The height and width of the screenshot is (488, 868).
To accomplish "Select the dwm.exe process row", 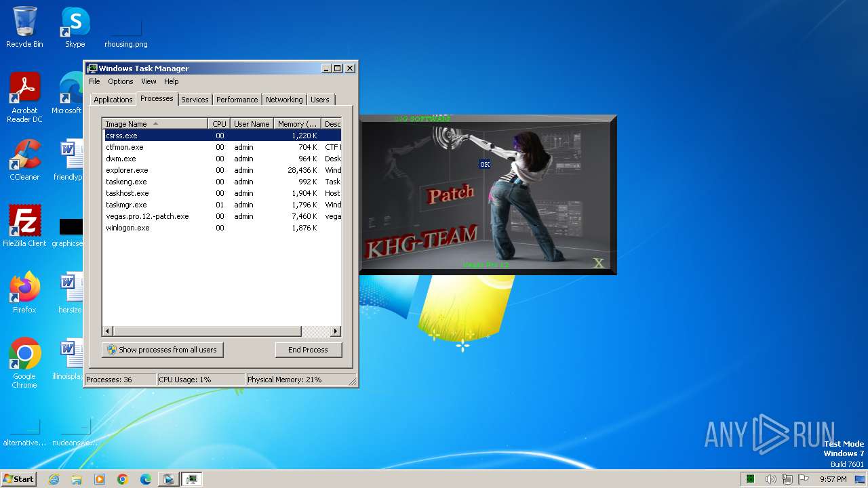I will [x=222, y=159].
